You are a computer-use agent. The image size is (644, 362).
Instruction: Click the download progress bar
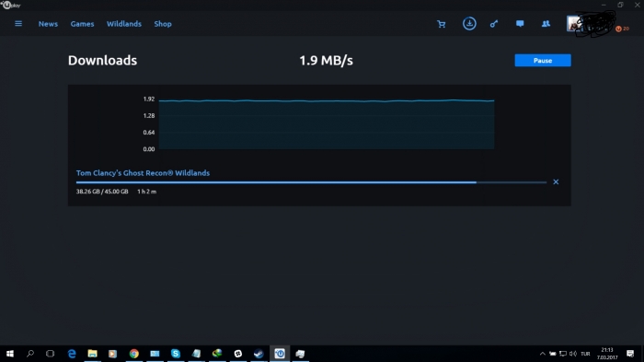(311, 182)
